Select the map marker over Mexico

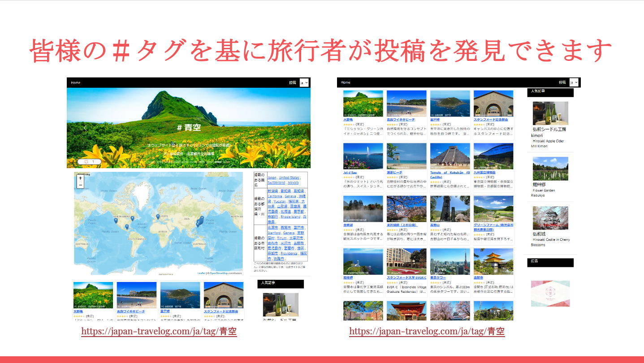pyautogui.click(x=127, y=227)
